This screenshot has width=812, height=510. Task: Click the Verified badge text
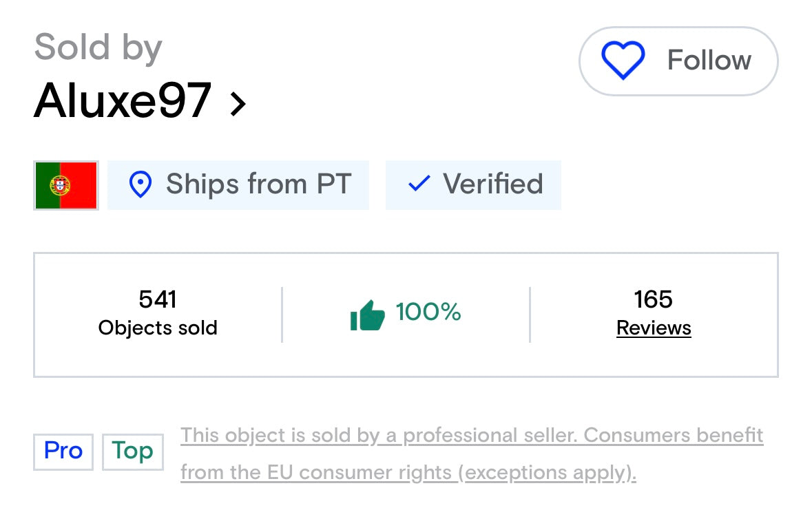tap(492, 184)
